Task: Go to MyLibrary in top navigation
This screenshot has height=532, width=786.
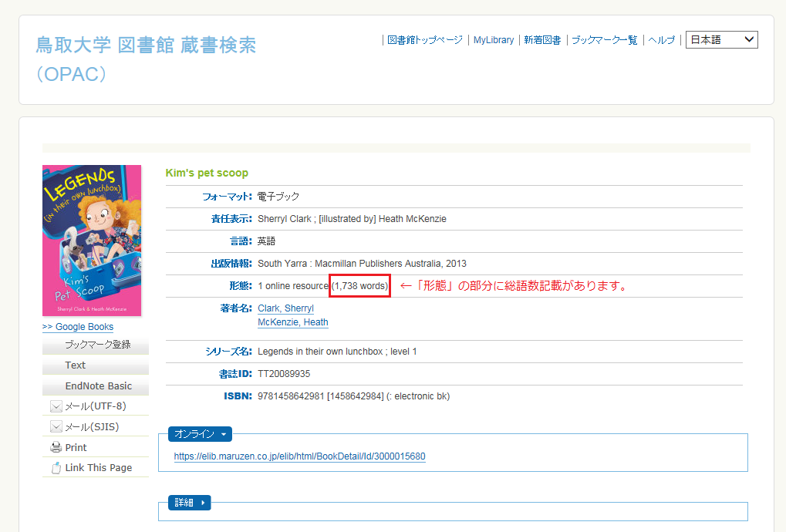Action: (x=493, y=40)
